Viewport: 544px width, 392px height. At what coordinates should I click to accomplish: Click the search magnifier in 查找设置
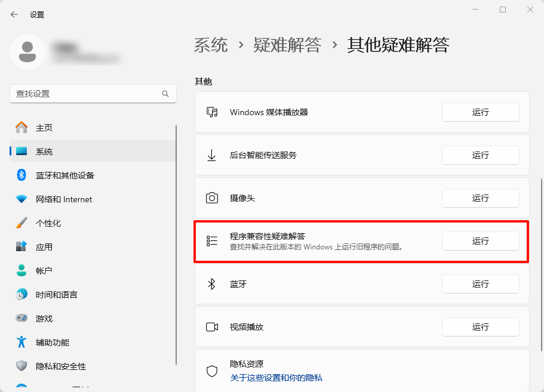click(x=165, y=94)
